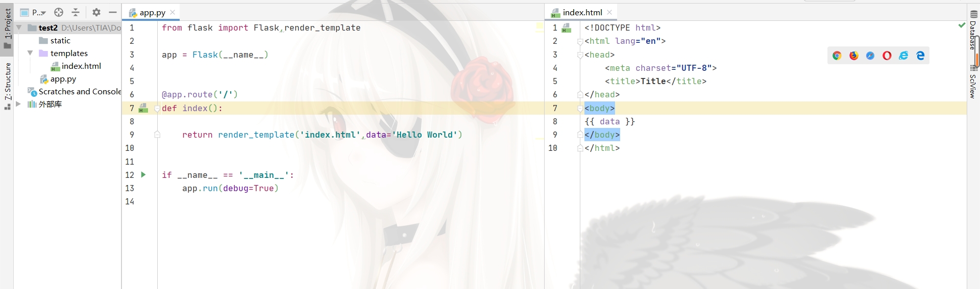980x289 pixels.
Task: Run script via green arrow on line 12
Action: [x=143, y=175]
